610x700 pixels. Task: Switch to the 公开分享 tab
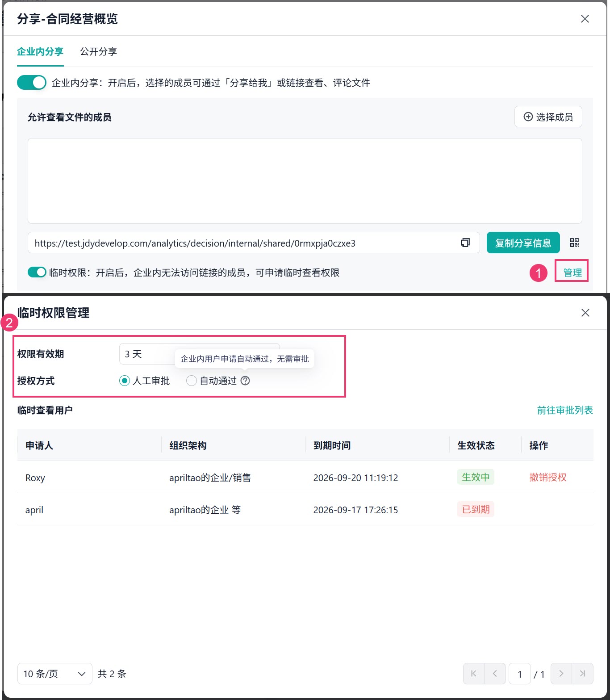click(x=99, y=51)
